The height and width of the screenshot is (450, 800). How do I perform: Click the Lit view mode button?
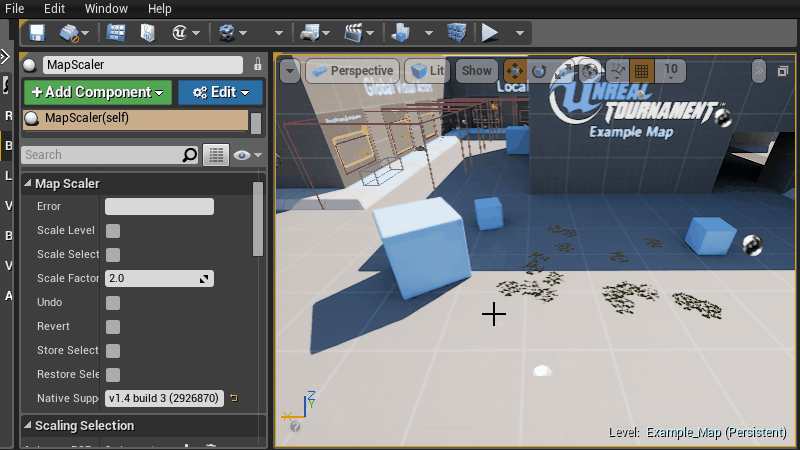pyautogui.click(x=428, y=71)
